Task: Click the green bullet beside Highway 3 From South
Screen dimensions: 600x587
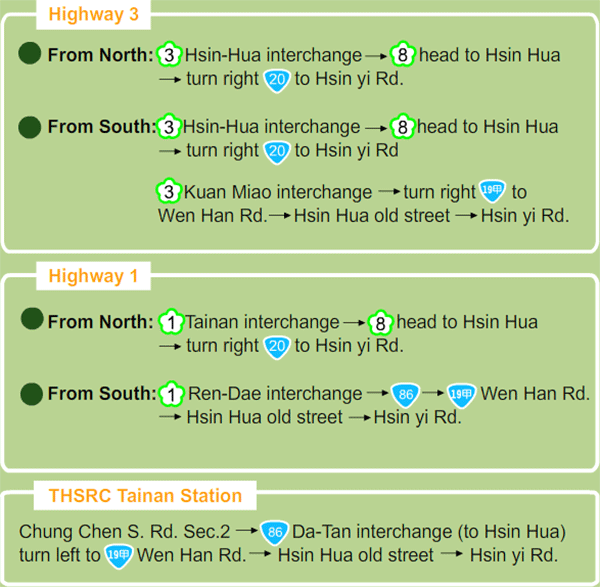Action: (30, 127)
